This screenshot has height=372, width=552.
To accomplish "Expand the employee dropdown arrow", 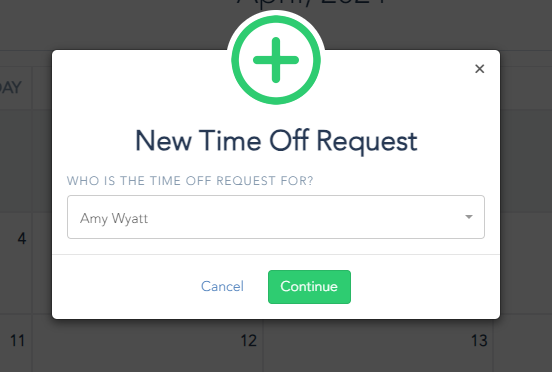I will point(469,217).
